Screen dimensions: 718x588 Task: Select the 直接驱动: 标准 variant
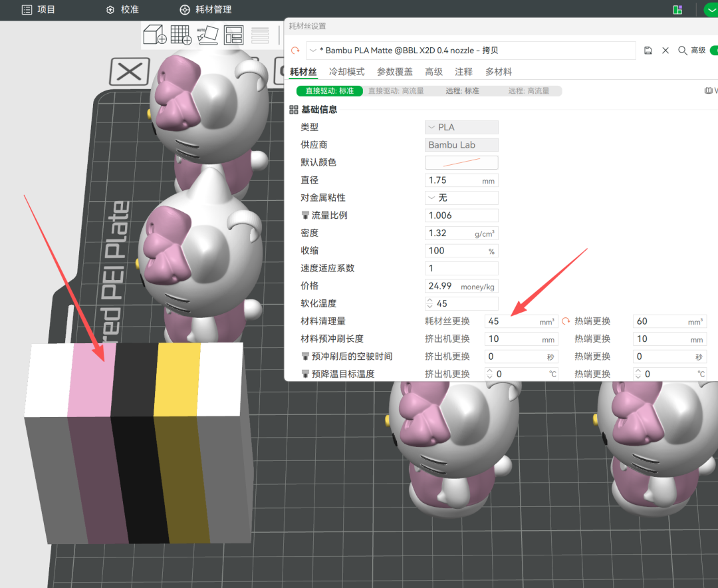coord(330,90)
